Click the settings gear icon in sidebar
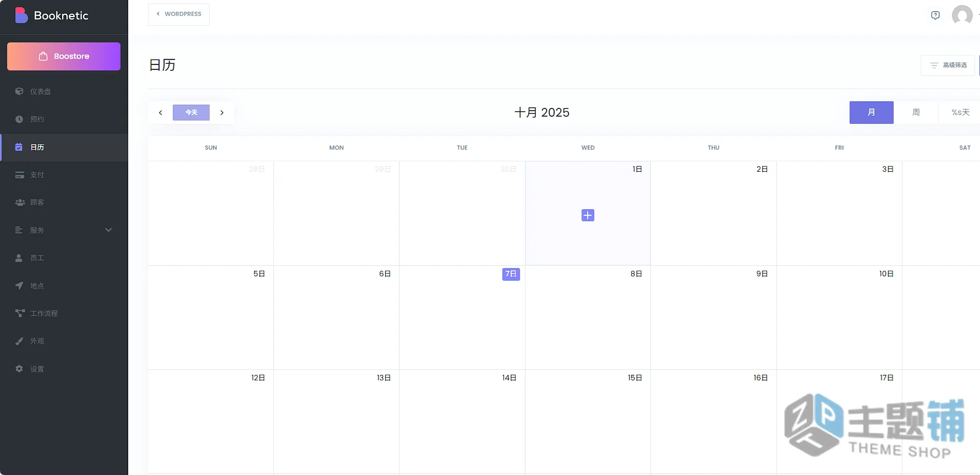 coord(19,369)
